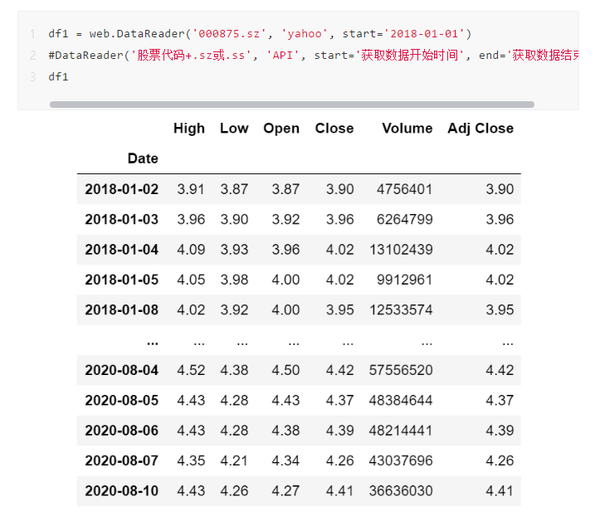Click volume value 36636030
This screenshot has width=600, height=521.
click(x=401, y=491)
